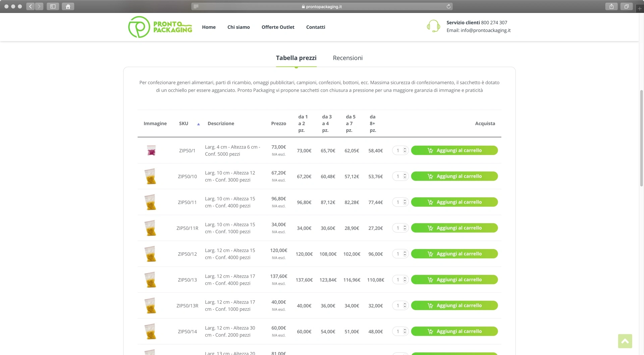Open the ZIP50/12 product thumbnail
This screenshot has width=644, height=355.
coord(151,254)
